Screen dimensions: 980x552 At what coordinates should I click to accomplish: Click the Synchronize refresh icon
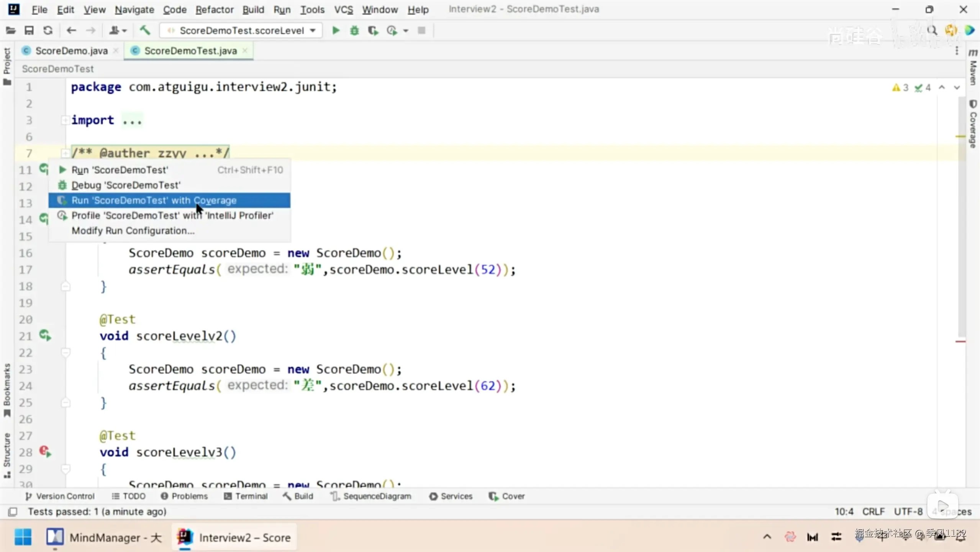[48, 30]
